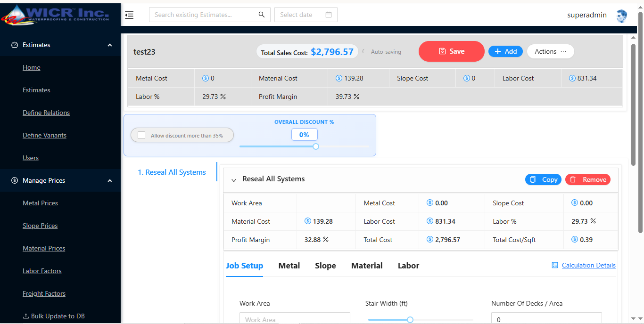Remove the Reseal All Systems section
The width and height of the screenshot is (644, 324).
point(588,179)
